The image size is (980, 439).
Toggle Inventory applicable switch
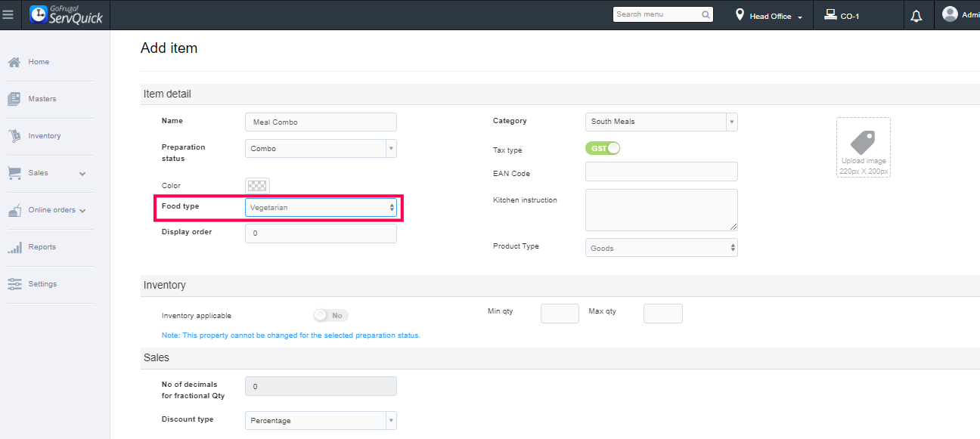click(x=330, y=315)
